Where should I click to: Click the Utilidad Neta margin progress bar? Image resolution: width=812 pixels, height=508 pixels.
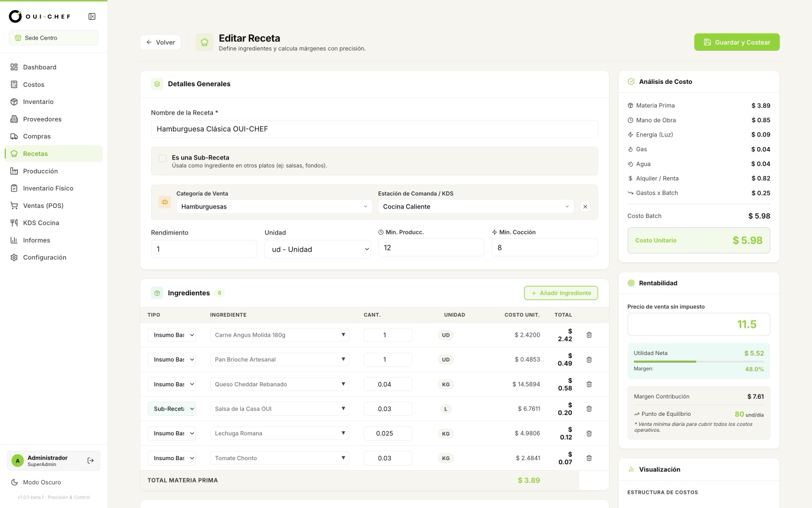point(699,362)
